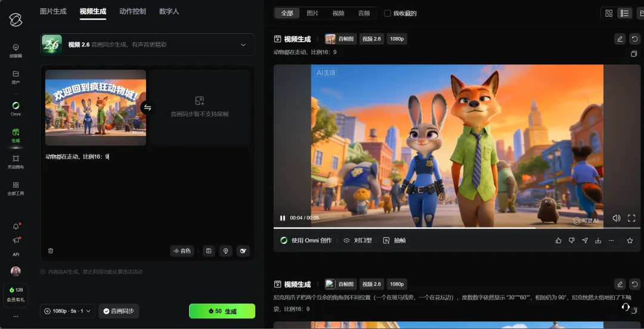Click the Kling logo at sidebar top
Screen dimensions: 644x329
tap(16, 19)
